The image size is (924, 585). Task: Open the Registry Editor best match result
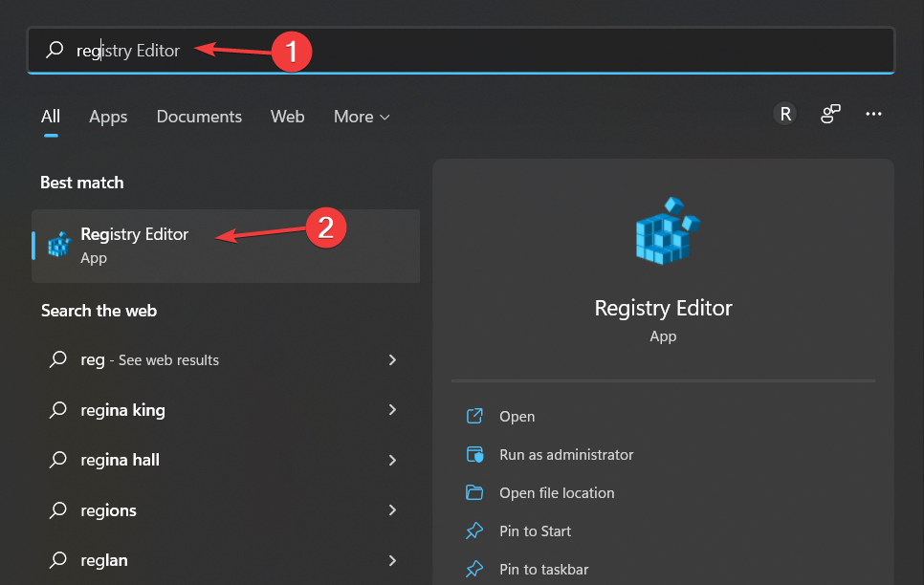(x=226, y=246)
